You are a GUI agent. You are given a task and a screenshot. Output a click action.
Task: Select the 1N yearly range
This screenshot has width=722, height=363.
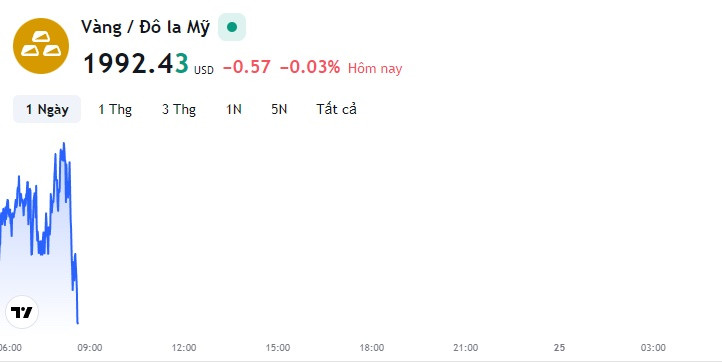point(233,109)
